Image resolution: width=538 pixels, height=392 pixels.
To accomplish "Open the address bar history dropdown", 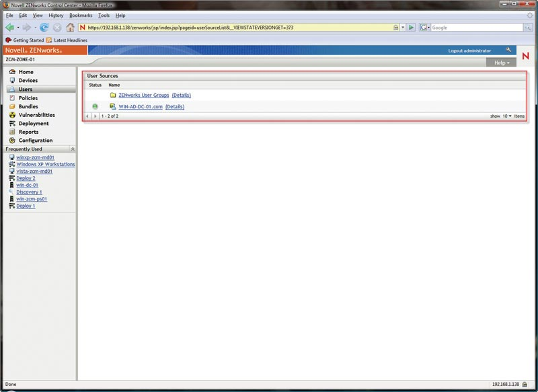I will click(403, 28).
